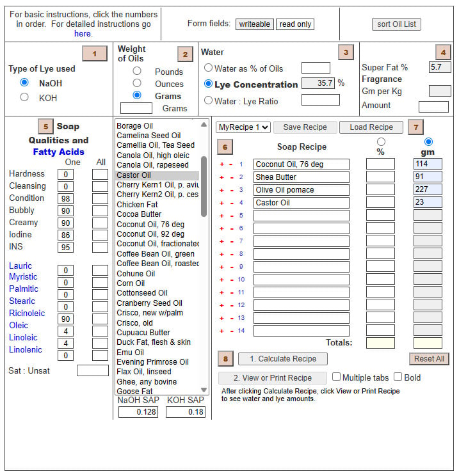Screen dimensions: 459x476
Task: Select KOH lye type
Action: tap(24, 97)
